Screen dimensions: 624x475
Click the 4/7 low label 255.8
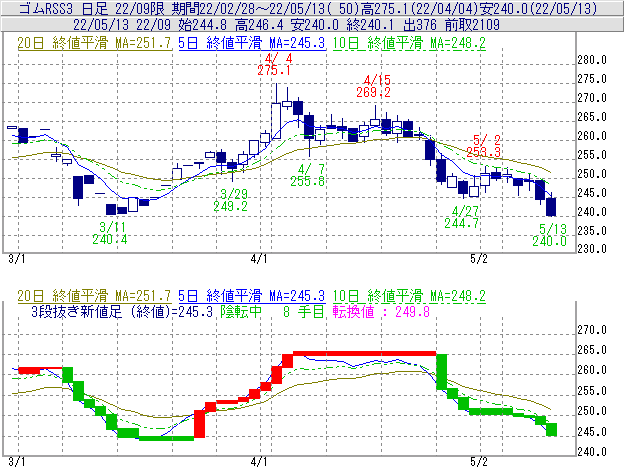point(307,181)
